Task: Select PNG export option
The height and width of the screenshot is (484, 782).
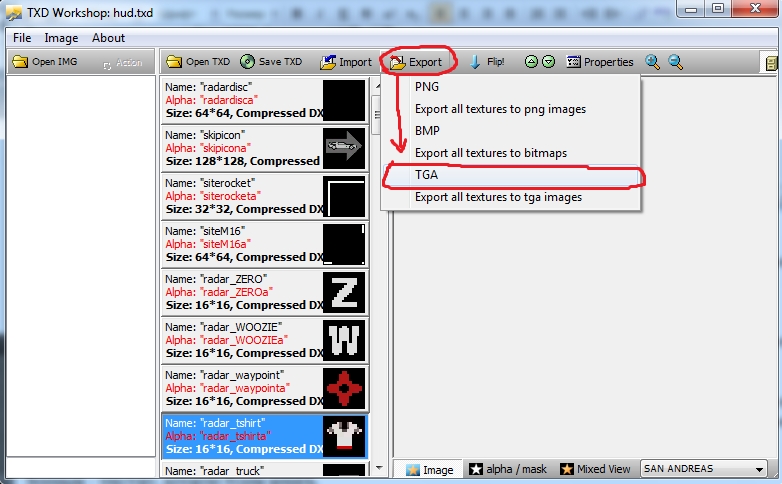Action: pos(427,87)
